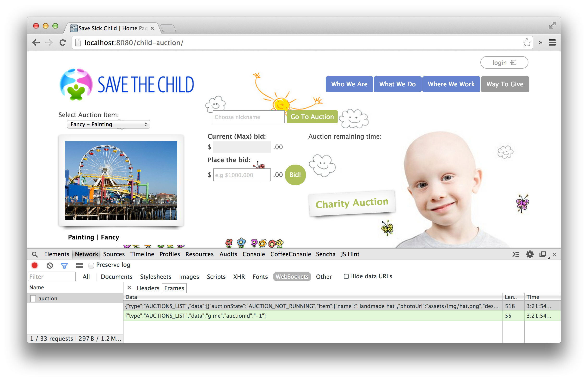
Task: Click the show console drawer icon
Action: tap(516, 254)
